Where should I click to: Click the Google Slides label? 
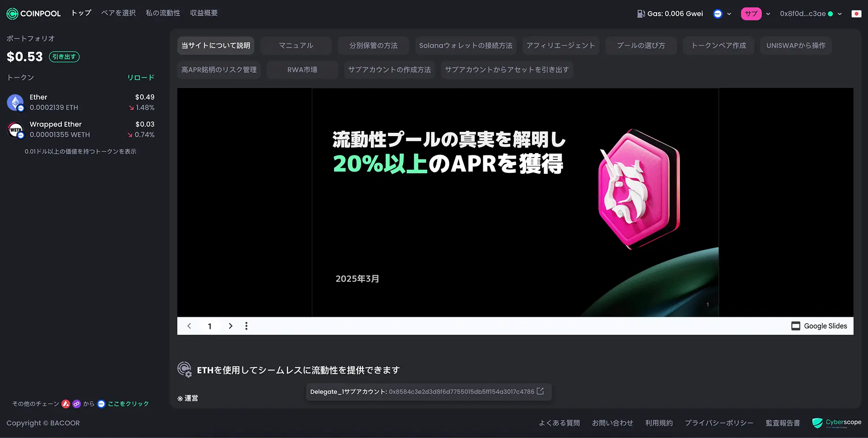(x=825, y=326)
